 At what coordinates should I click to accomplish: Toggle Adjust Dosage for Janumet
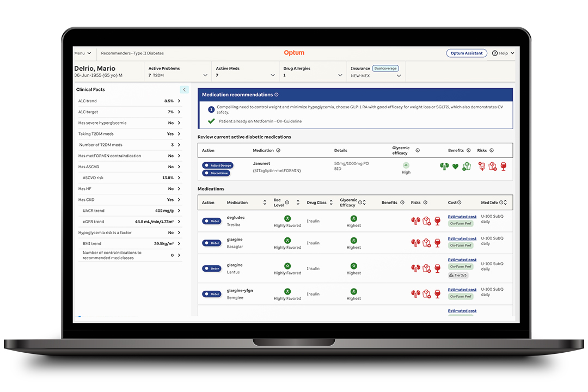pos(217,166)
